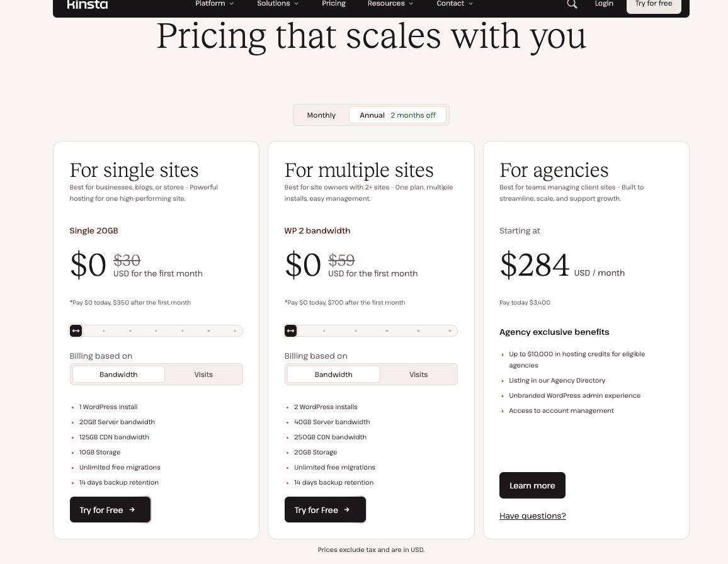Select Annual 2 months off billing

point(397,115)
